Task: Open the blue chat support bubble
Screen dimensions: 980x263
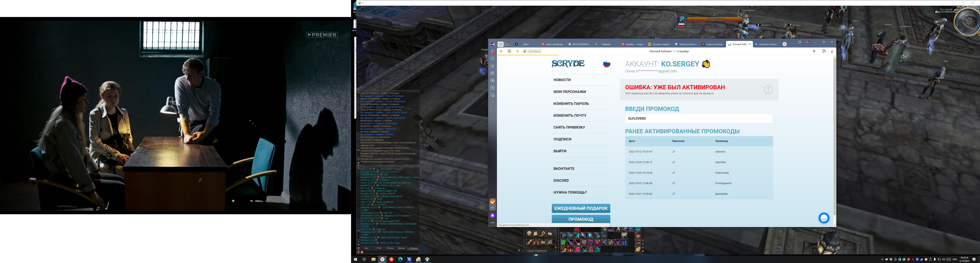Action: [824, 218]
